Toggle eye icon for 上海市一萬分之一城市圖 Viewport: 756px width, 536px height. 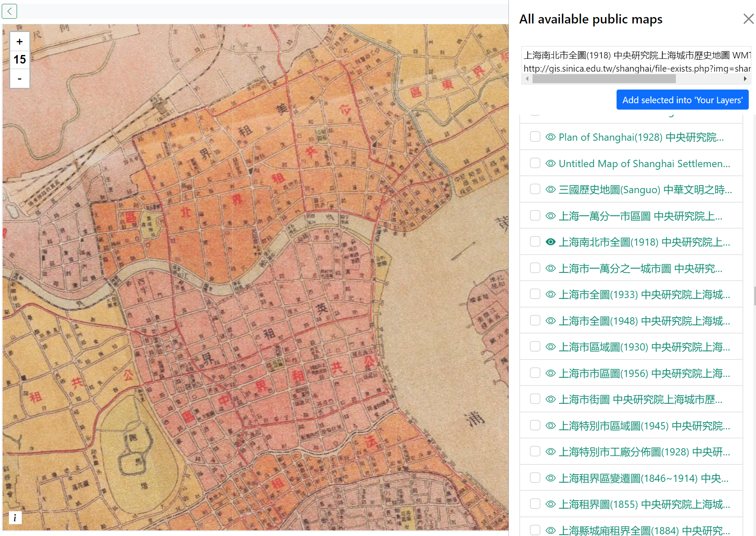pos(550,268)
